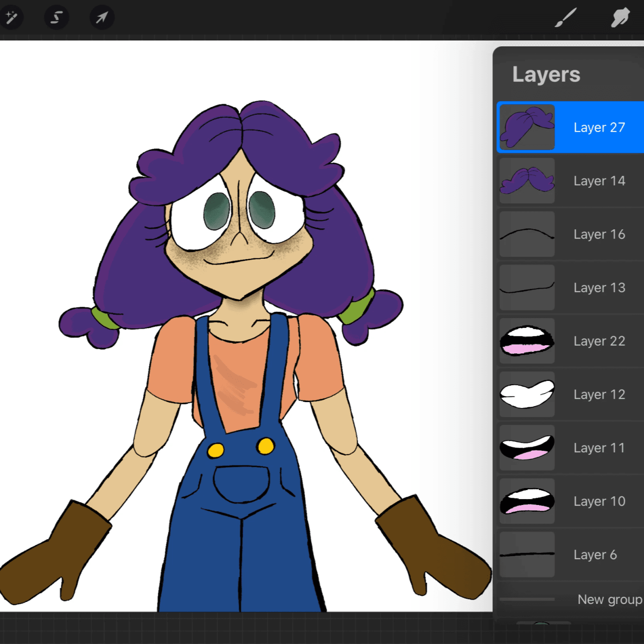Image resolution: width=644 pixels, height=644 pixels.
Task: Tap the Layer 16 curved line thumbnail
Action: click(x=527, y=234)
